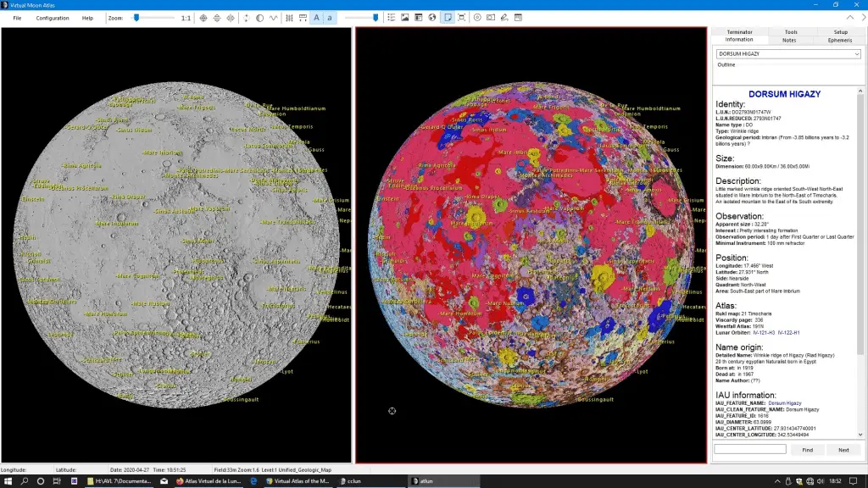Toggle large label font 'A' button
868x488 pixels.
pos(317,18)
